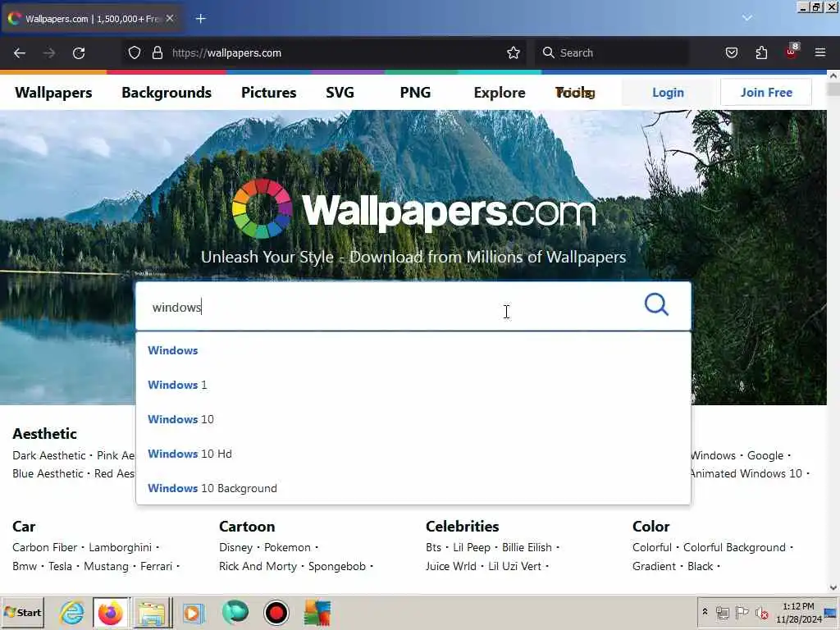Viewport: 840px width, 630px height.
Task: Open the Firefox extensions puzzle icon
Action: (x=761, y=52)
